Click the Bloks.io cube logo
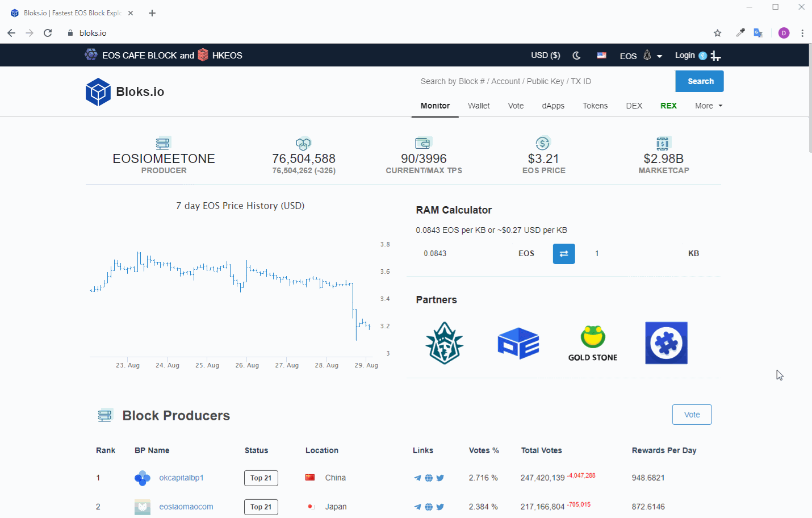The height and width of the screenshot is (518, 812). 98,91
